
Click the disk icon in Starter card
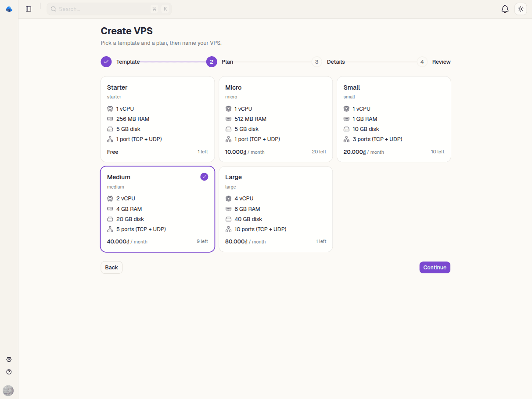click(x=110, y=129)
